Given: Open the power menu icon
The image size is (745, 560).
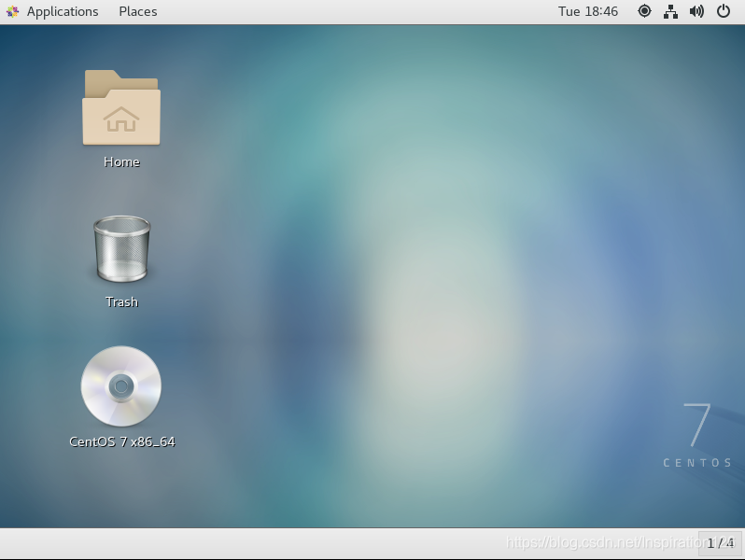Looking at the screenshot, I should click(724, 11).
